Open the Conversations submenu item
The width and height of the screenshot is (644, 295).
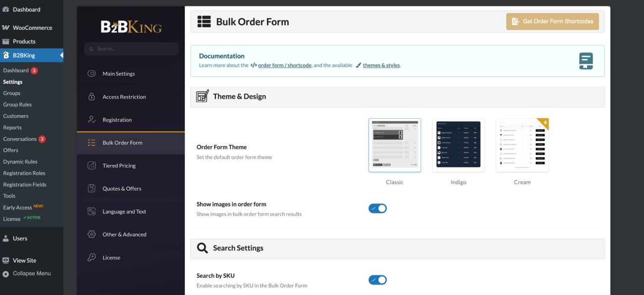pos(20,139)
